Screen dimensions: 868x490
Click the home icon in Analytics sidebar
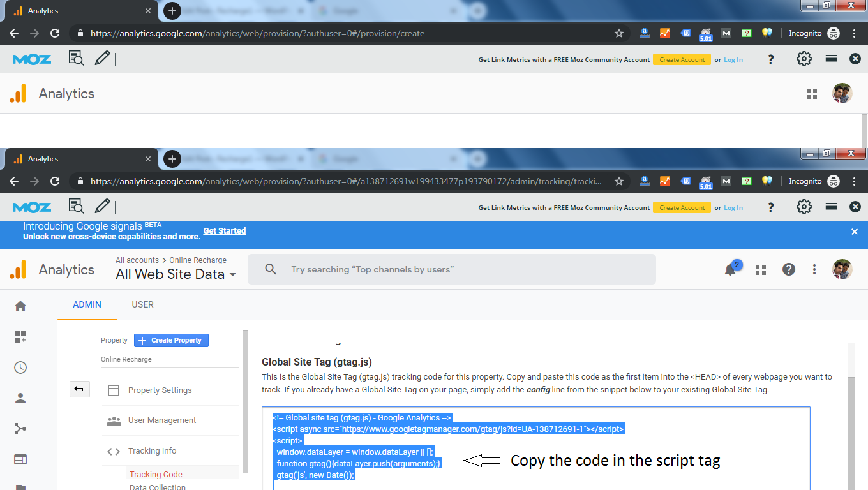[x=20, y=306]
